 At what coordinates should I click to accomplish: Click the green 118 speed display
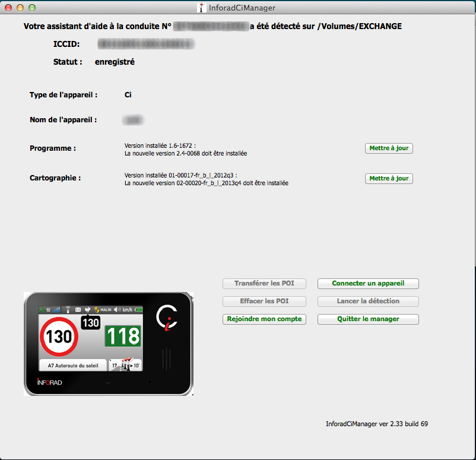pyautogui.click(x=123, y=336)
